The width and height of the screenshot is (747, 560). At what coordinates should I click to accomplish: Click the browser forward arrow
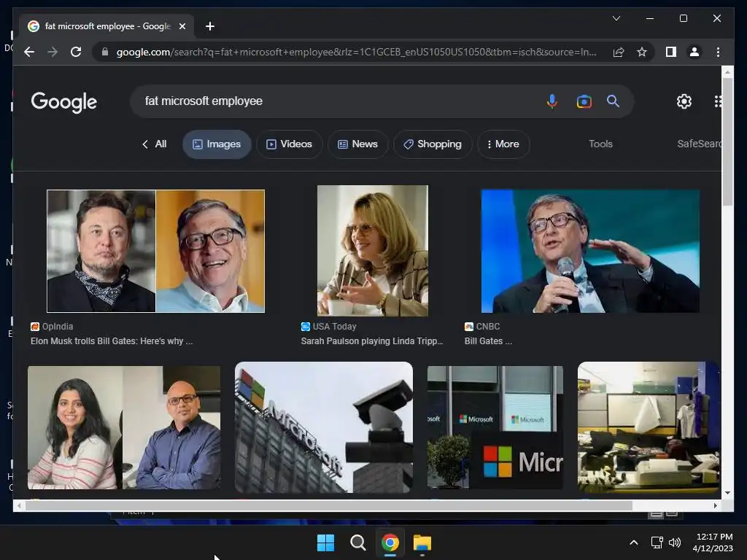[53, 52]
